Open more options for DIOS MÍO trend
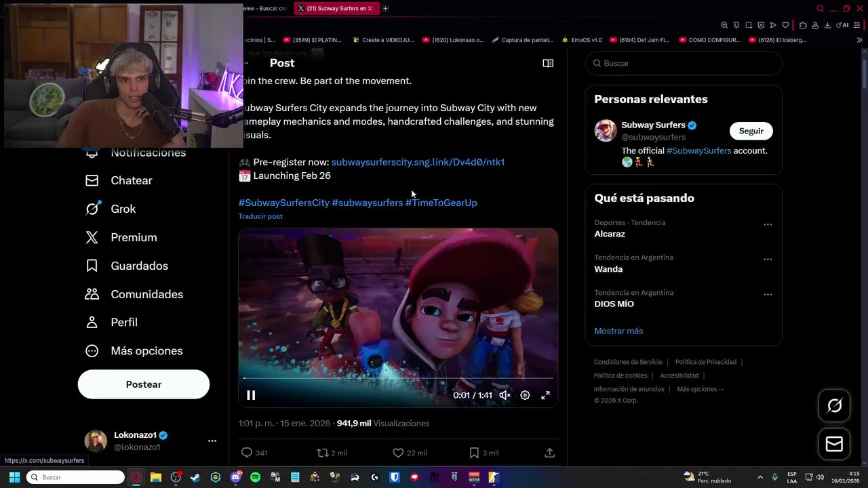868x488 pixels. tap(768, 294)
